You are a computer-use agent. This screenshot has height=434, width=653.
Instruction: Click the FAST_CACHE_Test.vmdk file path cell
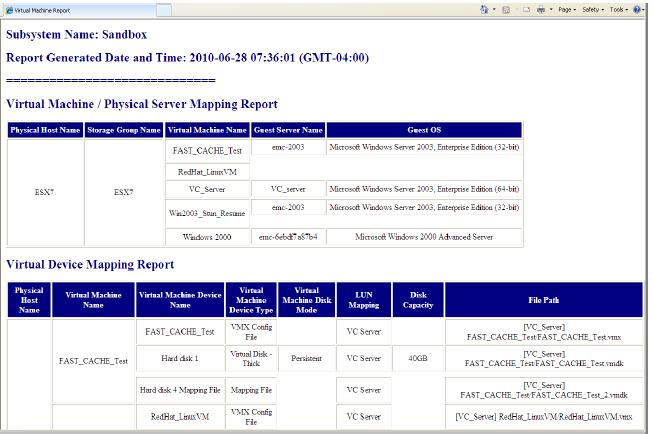tap(543, 358)
